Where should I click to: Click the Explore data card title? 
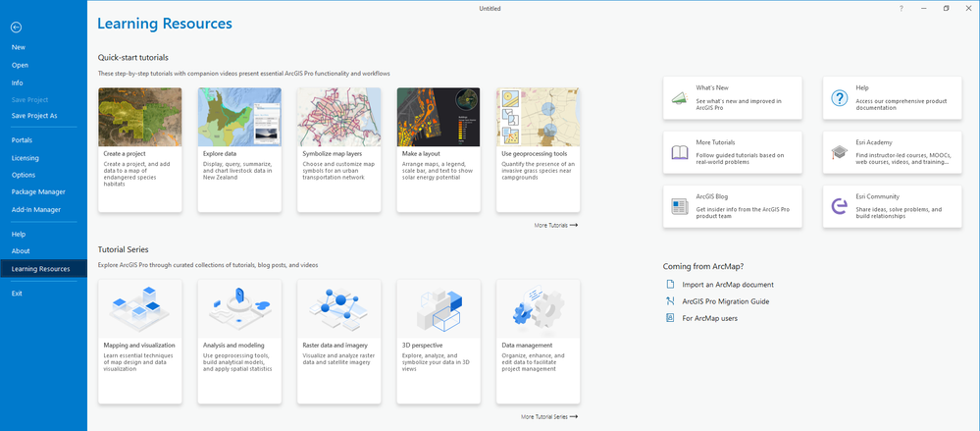pyautogui.click(x=220, y=153)
